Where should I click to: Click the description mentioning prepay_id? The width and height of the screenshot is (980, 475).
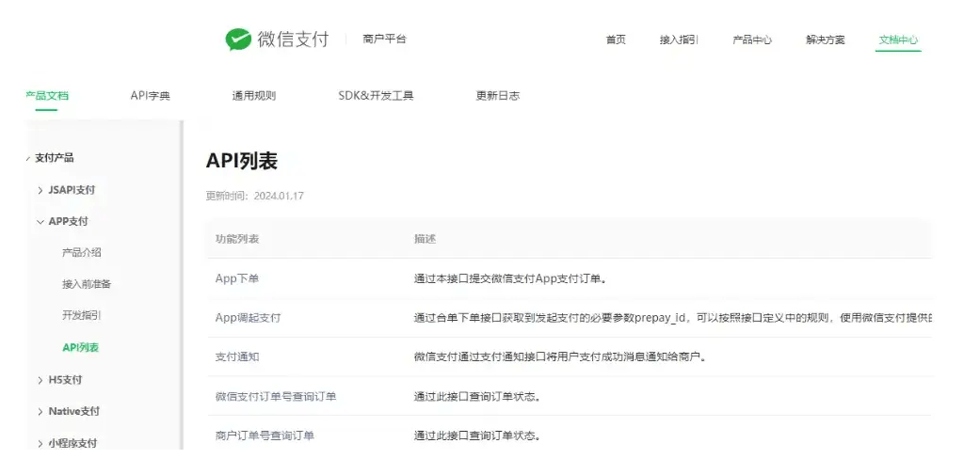point(672,318)
